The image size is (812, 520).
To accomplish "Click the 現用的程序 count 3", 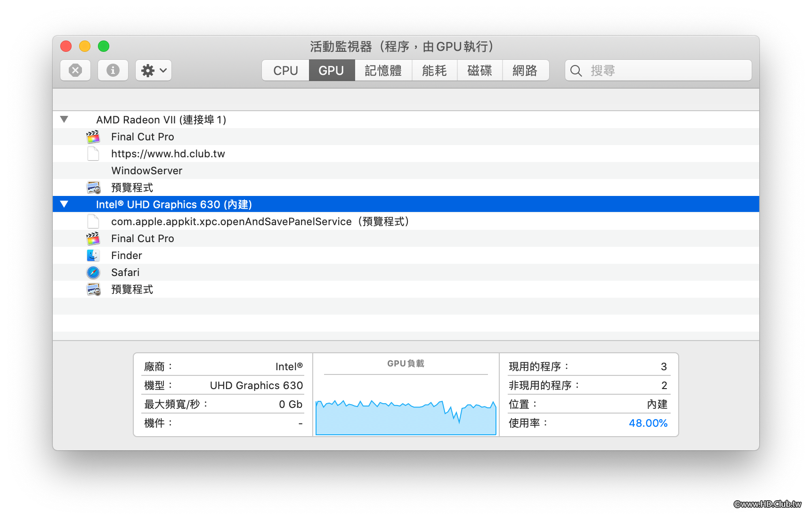I will (664, 366).
